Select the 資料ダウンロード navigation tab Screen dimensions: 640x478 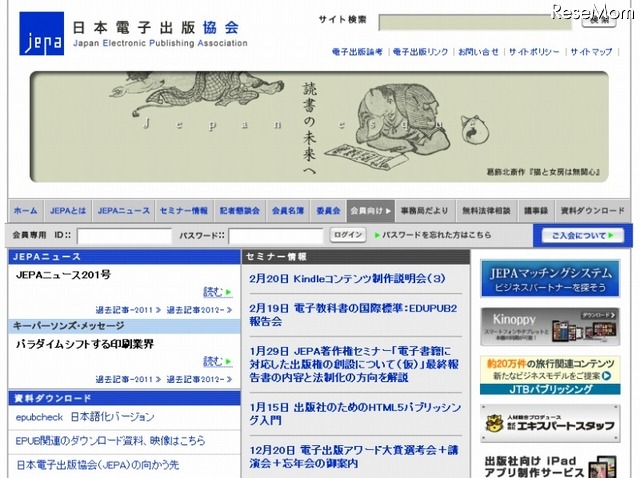tap(593, 211)
